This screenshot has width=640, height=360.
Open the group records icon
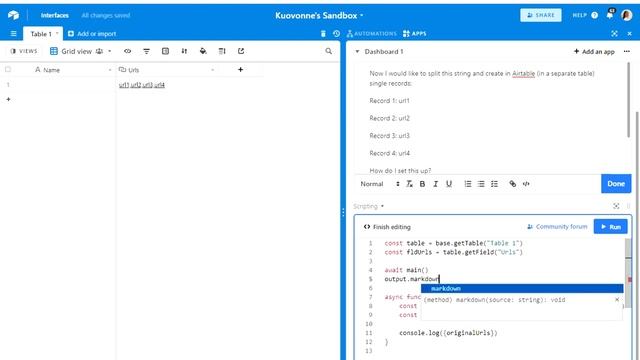point(165,51)
